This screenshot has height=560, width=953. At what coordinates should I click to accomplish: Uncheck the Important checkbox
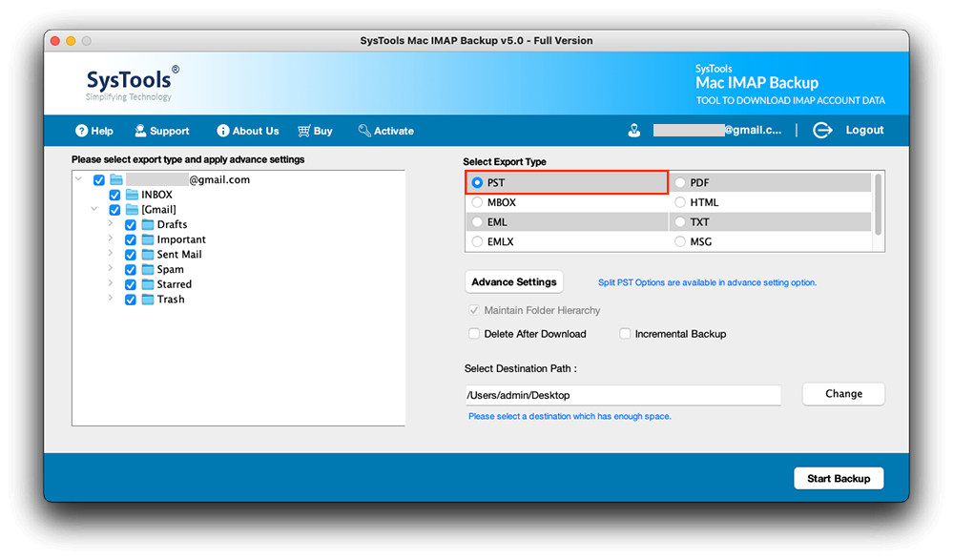pyautogui.click(x=131, y=239)
